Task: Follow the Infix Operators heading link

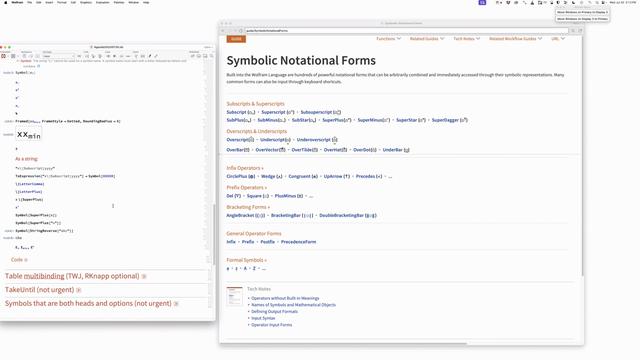Action: click(x=245, y=168)
